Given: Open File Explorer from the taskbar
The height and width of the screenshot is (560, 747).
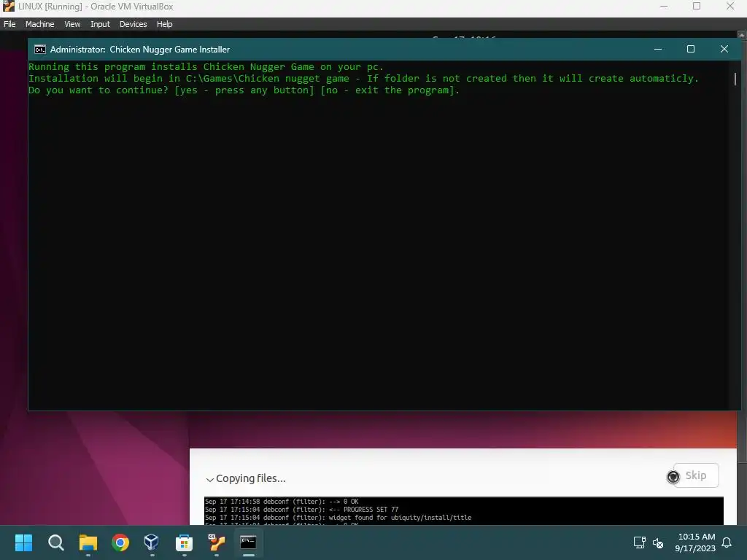Looking at the screenshot, I should tap(88, 542).
